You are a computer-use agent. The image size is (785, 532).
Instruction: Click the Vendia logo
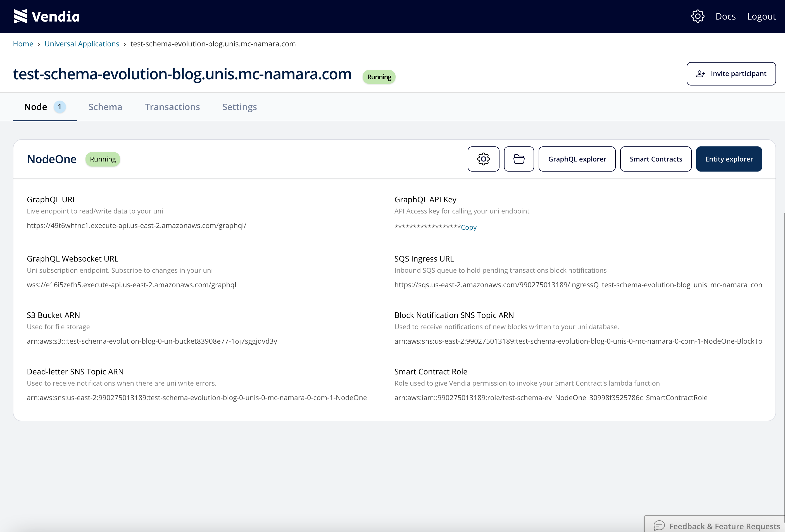pos(46,16)
